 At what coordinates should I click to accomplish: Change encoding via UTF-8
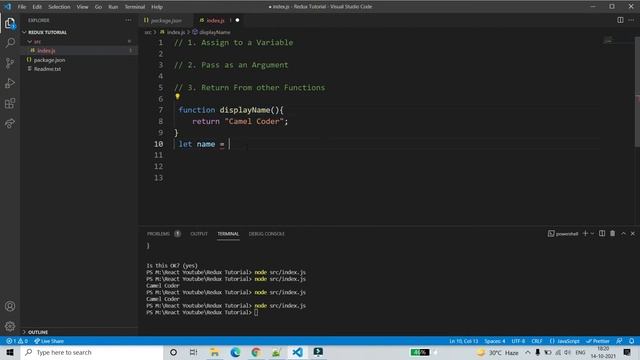click(x=518, y=341)
